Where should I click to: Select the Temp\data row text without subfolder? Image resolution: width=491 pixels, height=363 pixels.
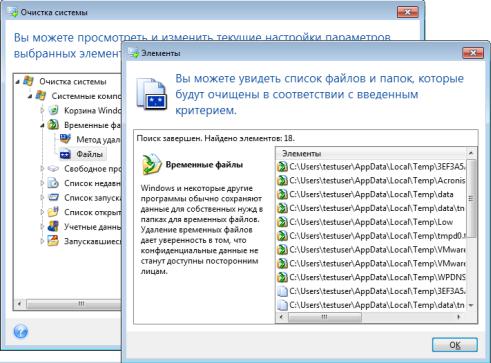click(371, 194)
